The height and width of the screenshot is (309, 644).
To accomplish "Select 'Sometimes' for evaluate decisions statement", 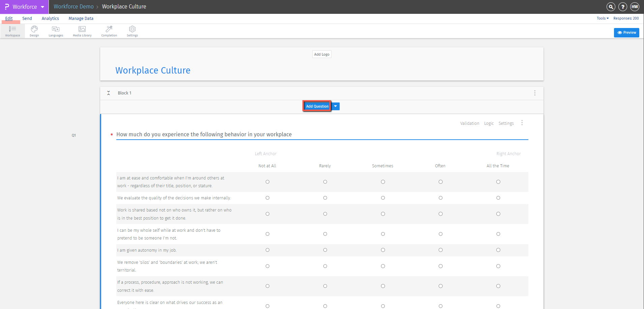I will click(383, 198).
